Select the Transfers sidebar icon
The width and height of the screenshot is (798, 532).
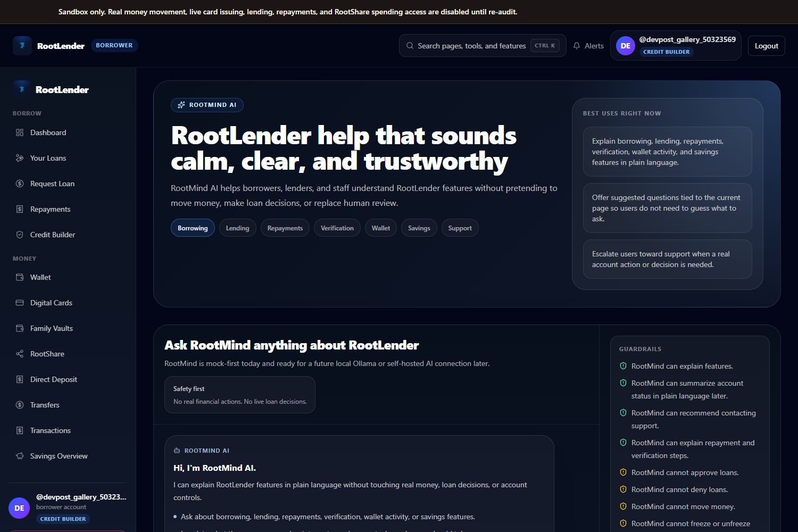pos(20,405)
